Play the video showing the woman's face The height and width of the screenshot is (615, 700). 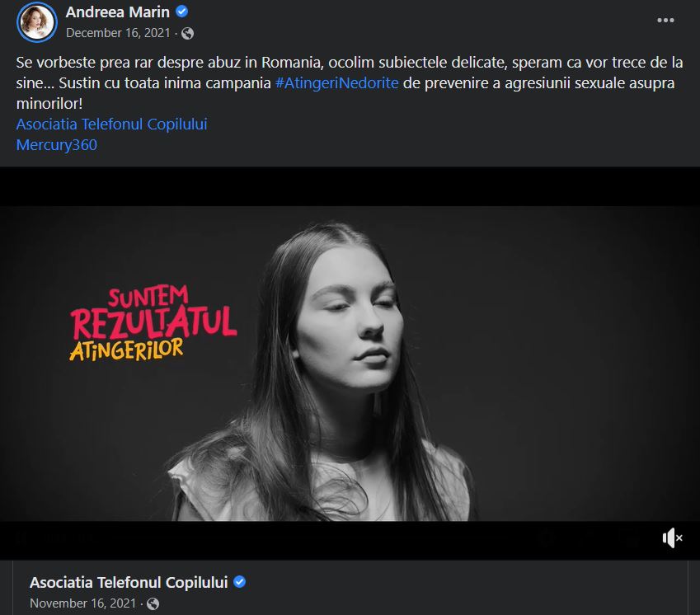350,364
